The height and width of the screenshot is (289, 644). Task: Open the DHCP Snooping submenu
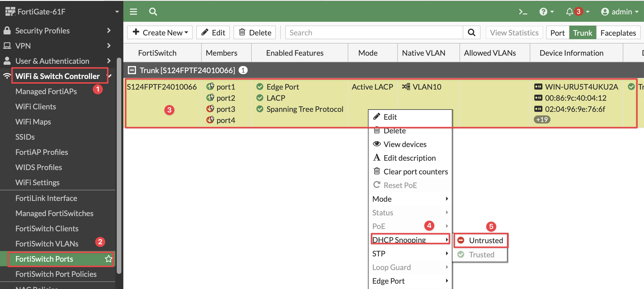coord(410,239)
